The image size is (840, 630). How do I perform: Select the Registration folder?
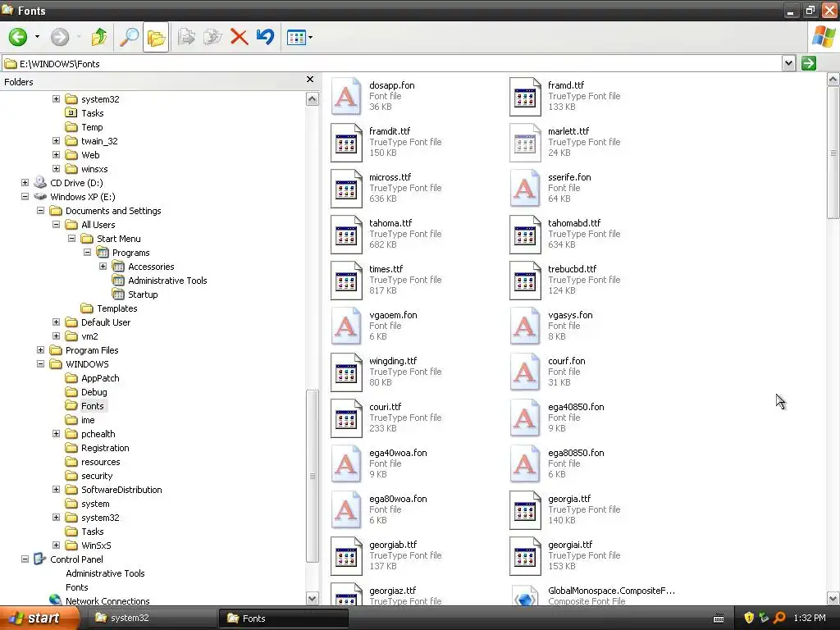105,448
